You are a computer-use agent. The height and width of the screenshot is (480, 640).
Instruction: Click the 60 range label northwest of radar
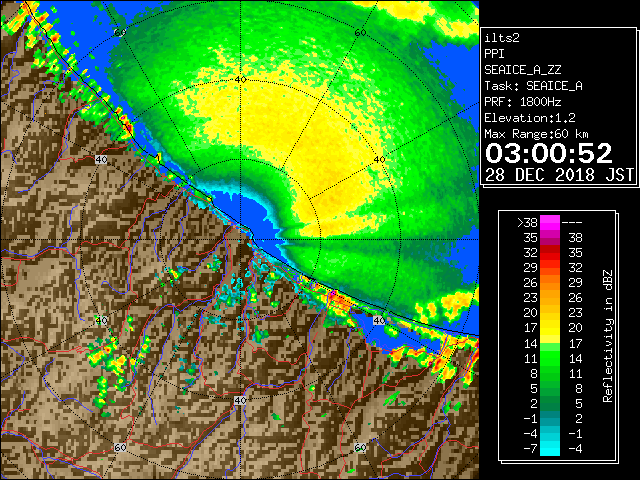click(120, 33)
